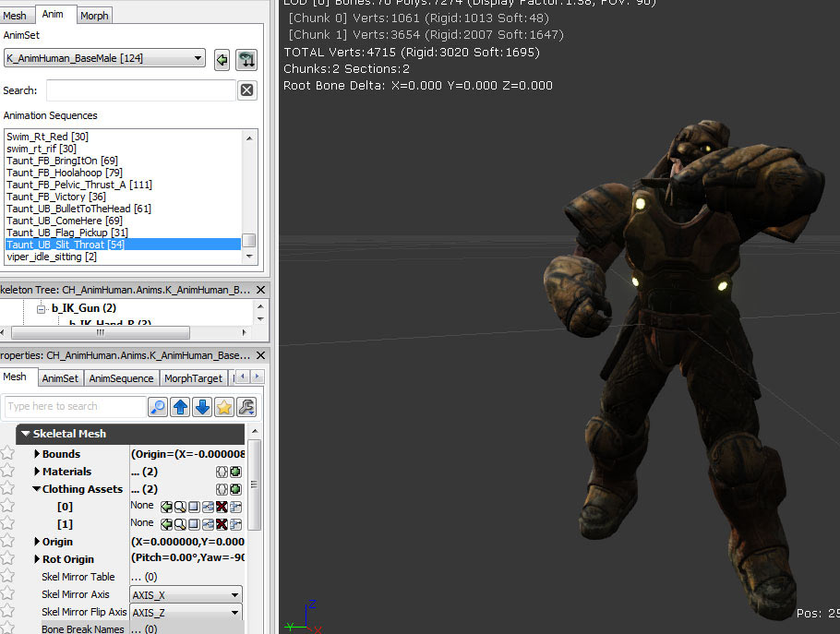Open the AnimSequence properties tab
This screenshot has height=634, width=840.
121,378
